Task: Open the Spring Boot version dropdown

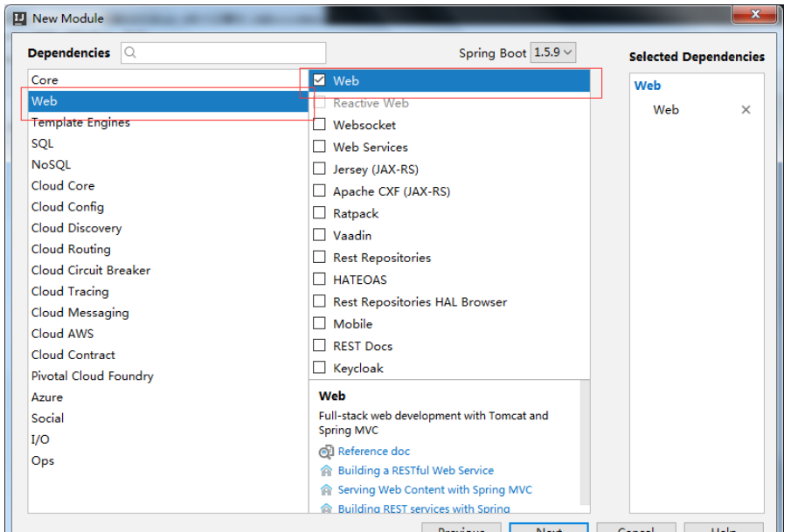Action: (x=553, y=52)
